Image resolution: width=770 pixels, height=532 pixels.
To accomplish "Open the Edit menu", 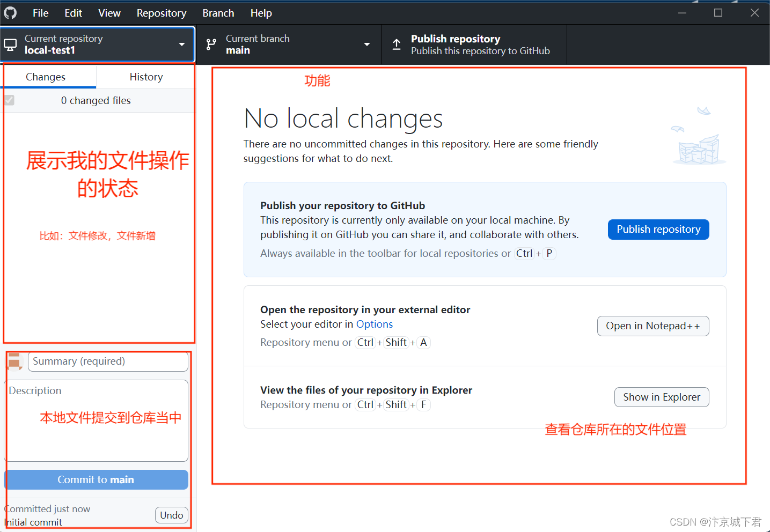I will 74,13.
